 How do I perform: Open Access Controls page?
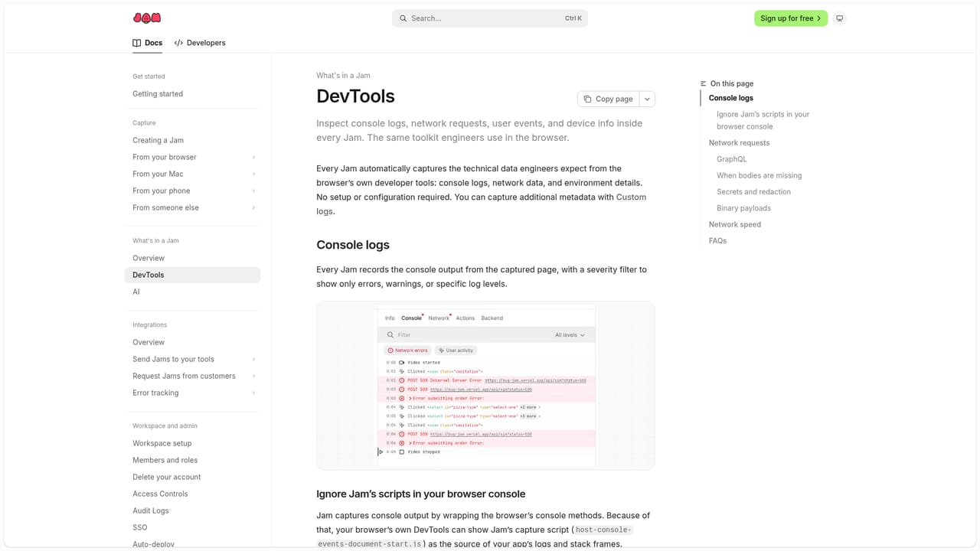(x=193, y=494)
